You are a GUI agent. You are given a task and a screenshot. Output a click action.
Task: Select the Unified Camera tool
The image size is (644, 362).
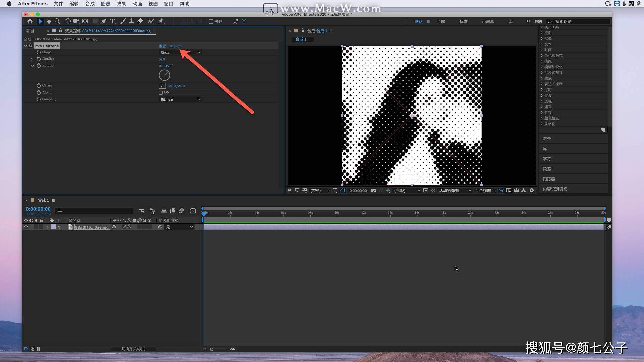[76, 21]
